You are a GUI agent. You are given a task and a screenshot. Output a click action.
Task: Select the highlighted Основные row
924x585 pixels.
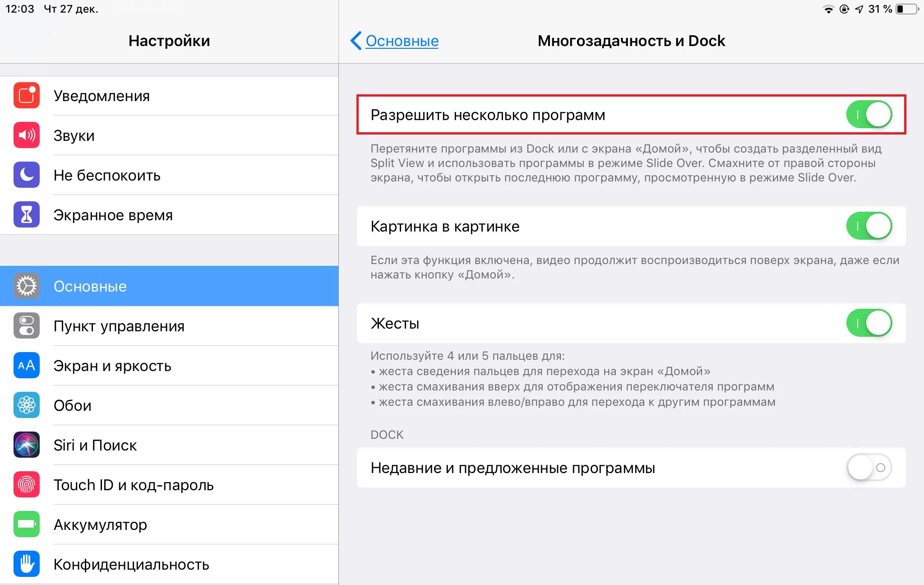point(169,286)
